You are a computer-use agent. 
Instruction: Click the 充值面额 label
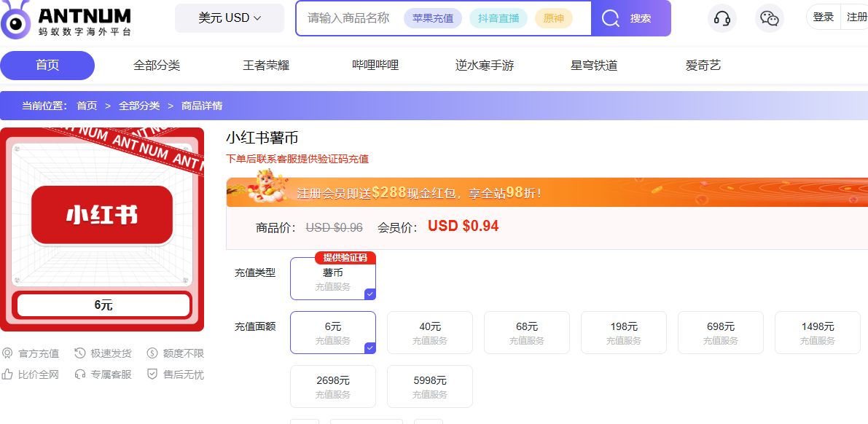[255, 326]
